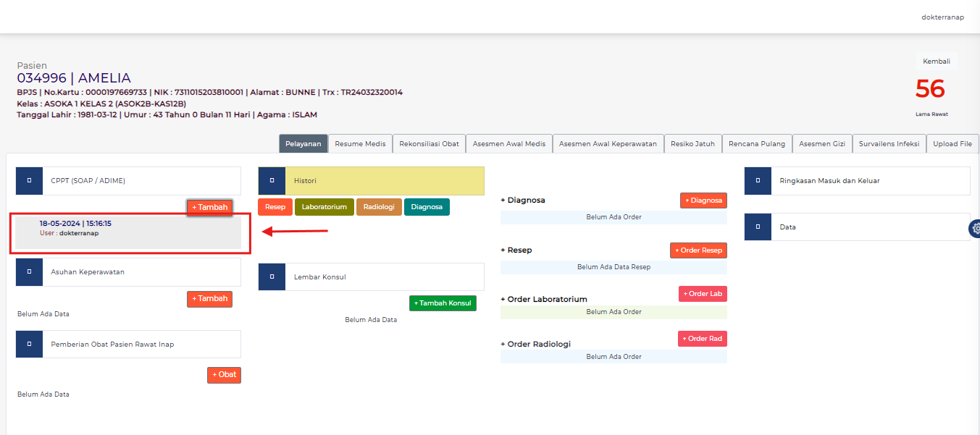The width and height of the screenshot is (980, 435).
Task: Select the Asesmen Awal Keperawatan tab
Action: coord(608,143)
